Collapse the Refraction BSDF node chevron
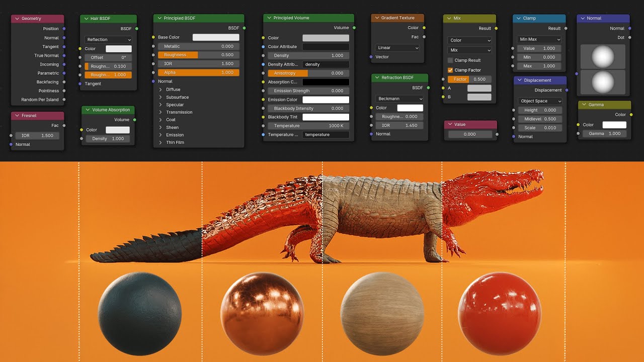 pyautogui.click(x=377, y=78)
